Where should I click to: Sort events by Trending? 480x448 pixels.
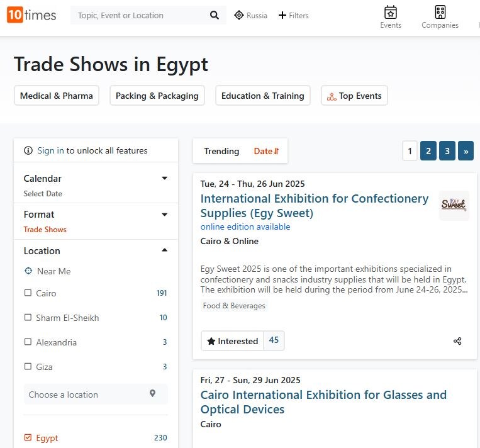(221, 151)
